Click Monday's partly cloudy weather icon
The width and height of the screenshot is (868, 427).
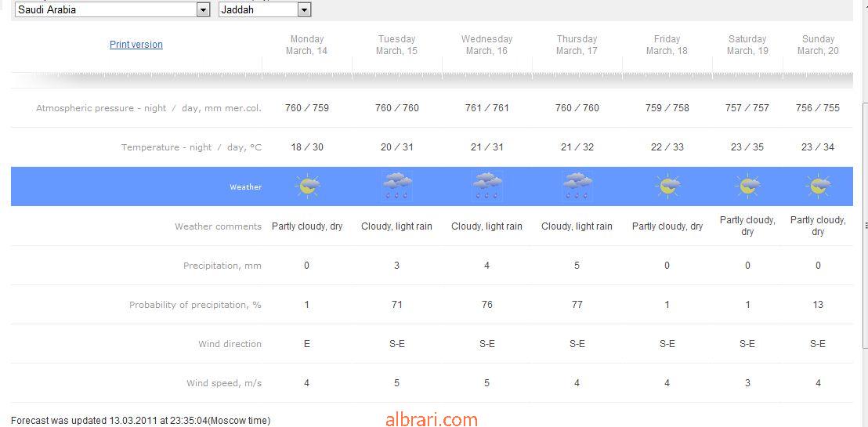(x=307, y=186)
